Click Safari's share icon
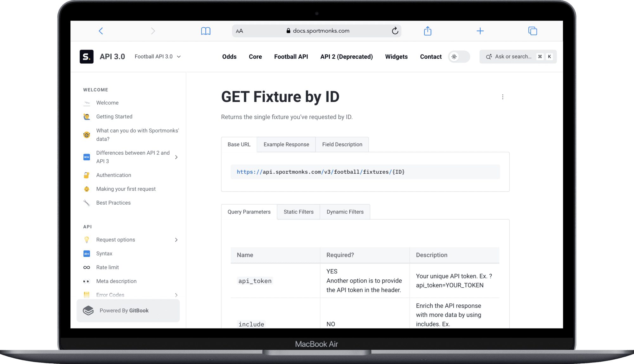 click(428, 31)
